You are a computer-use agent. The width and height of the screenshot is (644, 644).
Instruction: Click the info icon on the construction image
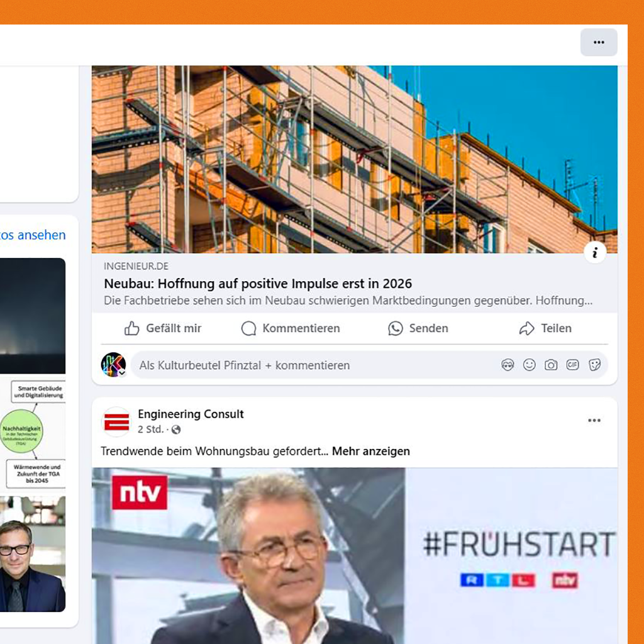(595, 253)
